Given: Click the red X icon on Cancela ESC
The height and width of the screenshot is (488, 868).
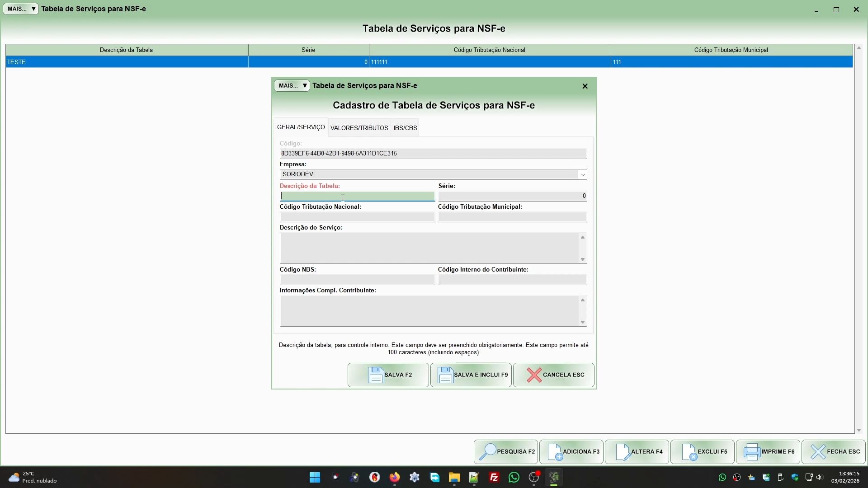Looking at the screenshot, I should click(x=534, y=375).
